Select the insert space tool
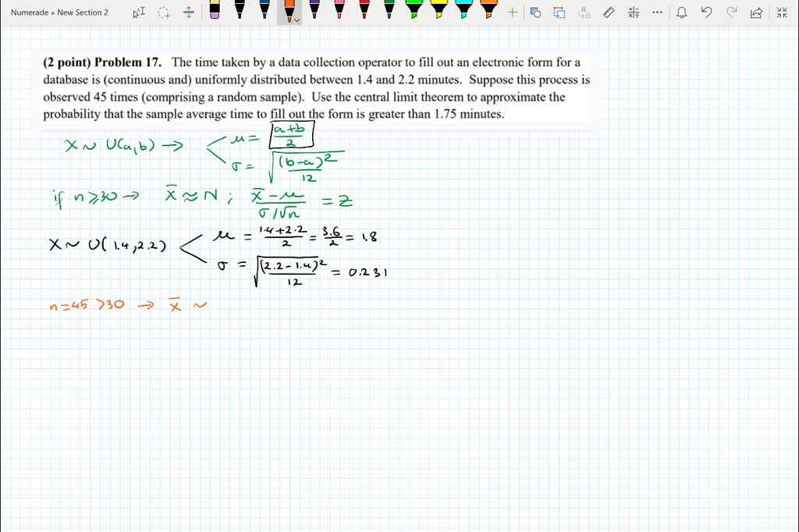Viewport: 799px width, 532px height. pyautogui.click(x=190, y=12)
